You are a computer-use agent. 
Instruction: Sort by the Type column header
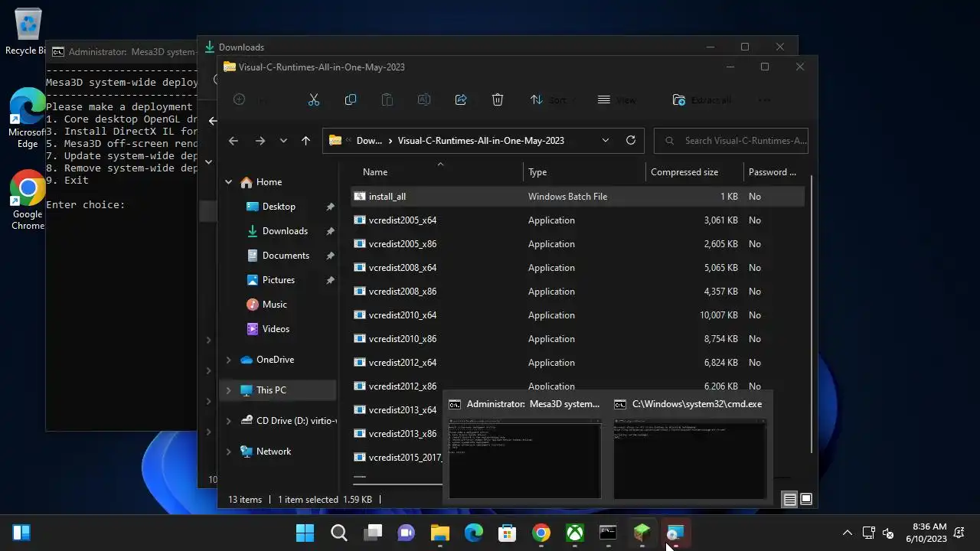[537, 172]
